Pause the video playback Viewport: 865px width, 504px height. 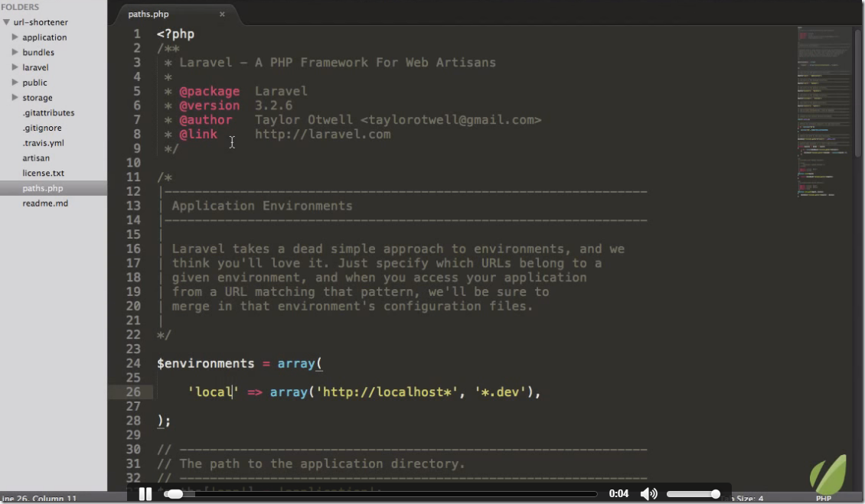click(x=145, y=493)
